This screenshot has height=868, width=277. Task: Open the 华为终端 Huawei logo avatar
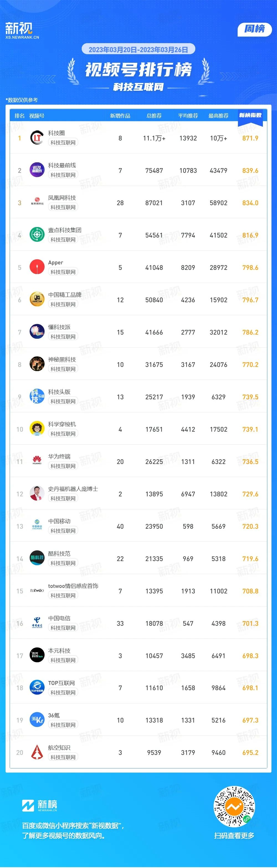point(37,461)
